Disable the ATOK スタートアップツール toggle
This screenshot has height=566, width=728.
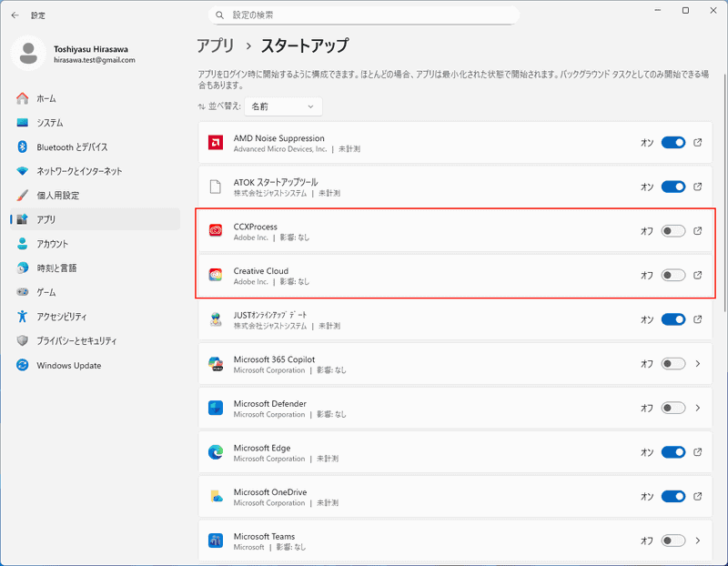[672, 187]
